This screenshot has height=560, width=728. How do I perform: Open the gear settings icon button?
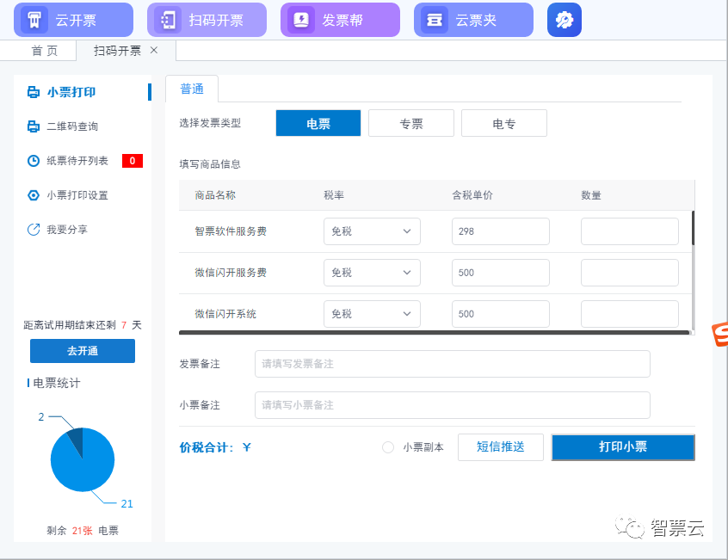click(565, 20)
